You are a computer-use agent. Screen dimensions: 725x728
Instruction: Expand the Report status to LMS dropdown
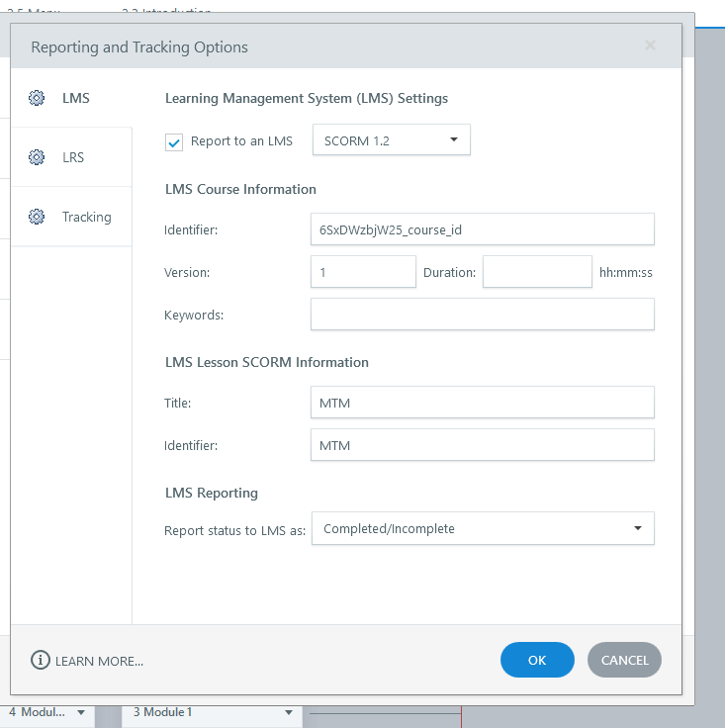(x=483, y=528)
